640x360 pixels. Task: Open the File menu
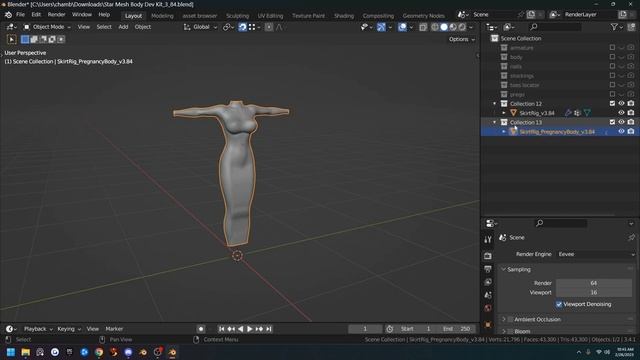tap(20, 15)
